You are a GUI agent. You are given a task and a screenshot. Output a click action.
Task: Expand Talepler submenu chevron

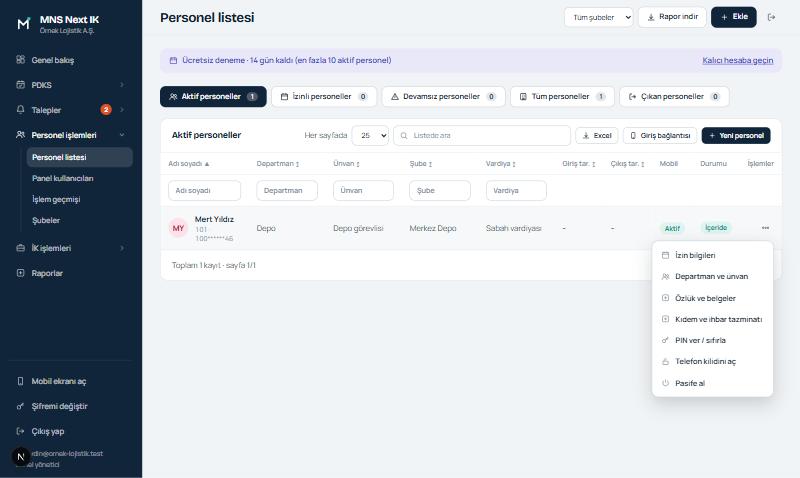pyautogui.click(x=122, y=110)
